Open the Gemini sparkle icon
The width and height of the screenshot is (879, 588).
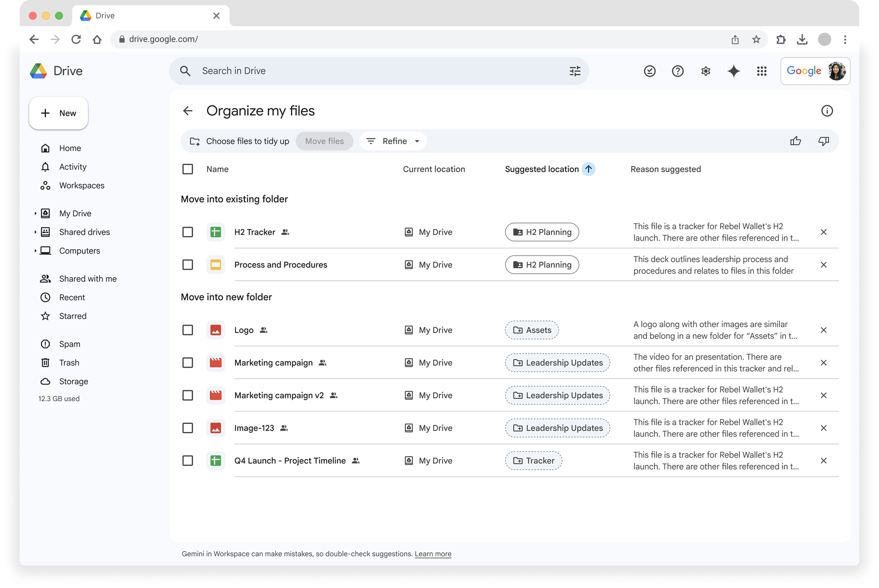733,71
